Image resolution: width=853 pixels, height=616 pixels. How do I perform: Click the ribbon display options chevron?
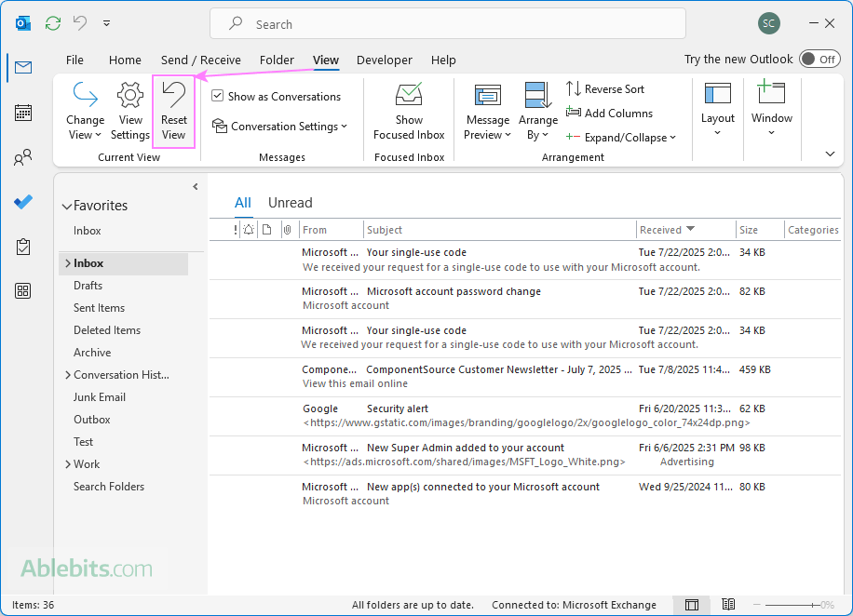830,154
